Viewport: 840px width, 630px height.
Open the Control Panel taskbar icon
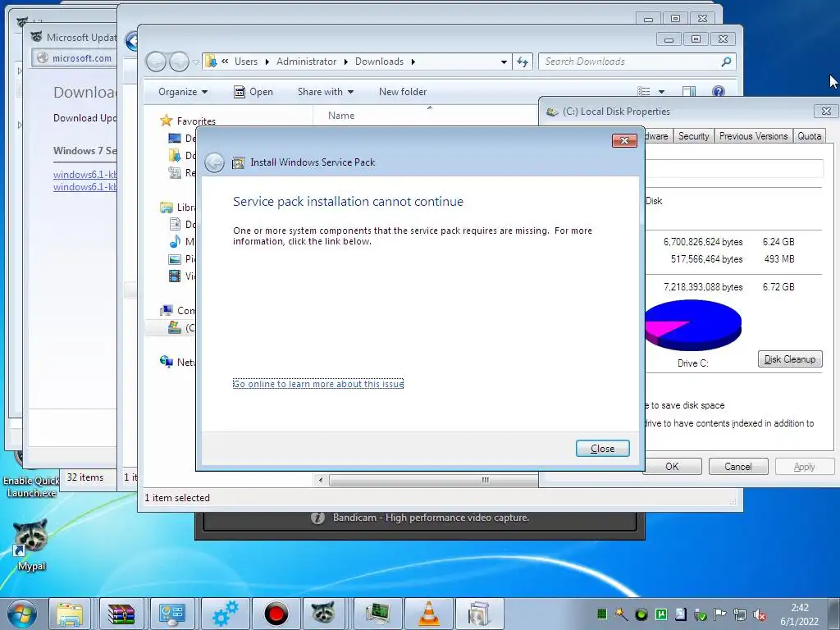tap(172, 614)
